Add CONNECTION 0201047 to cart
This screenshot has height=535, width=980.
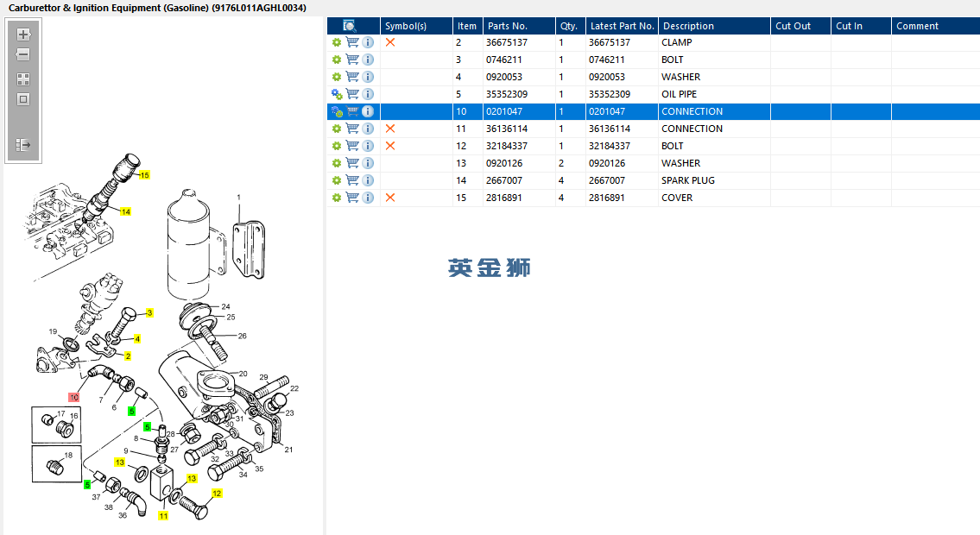point(352,111)
